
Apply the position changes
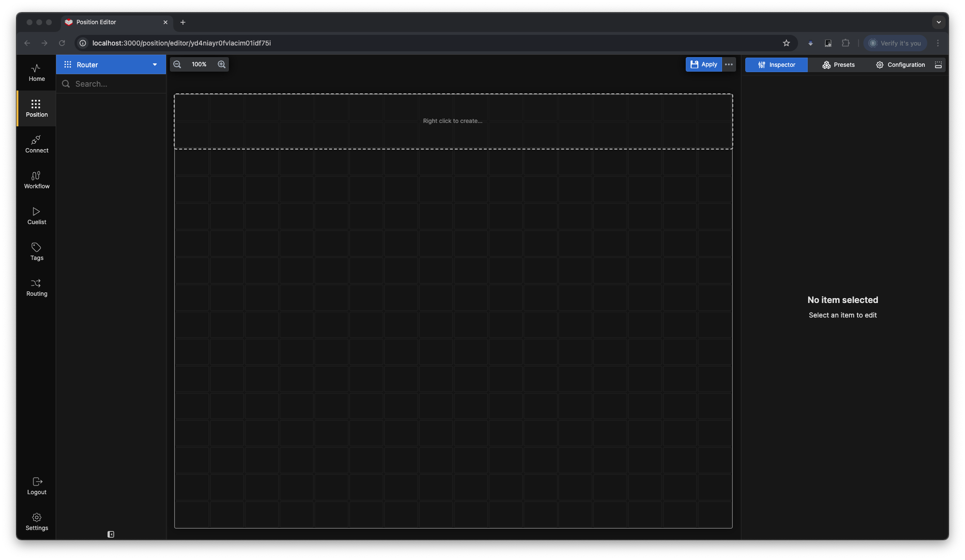point(704,64)
